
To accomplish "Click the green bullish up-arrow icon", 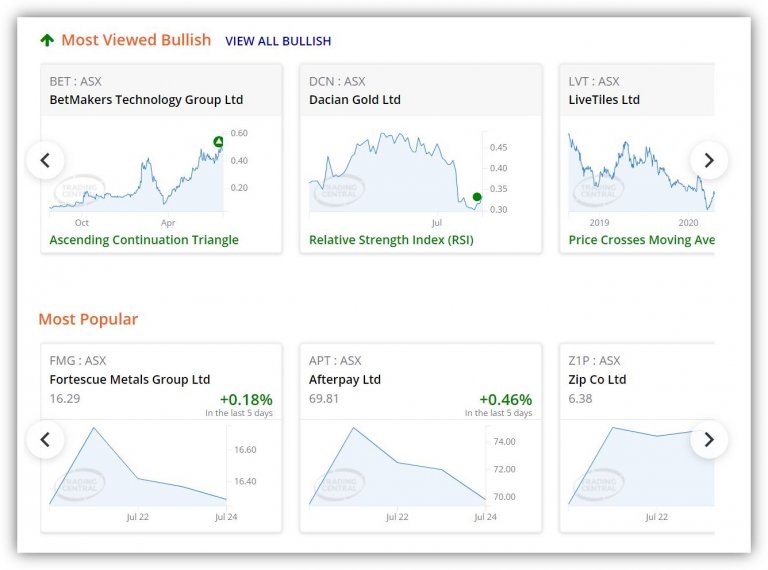I will (x=47, y=41).
